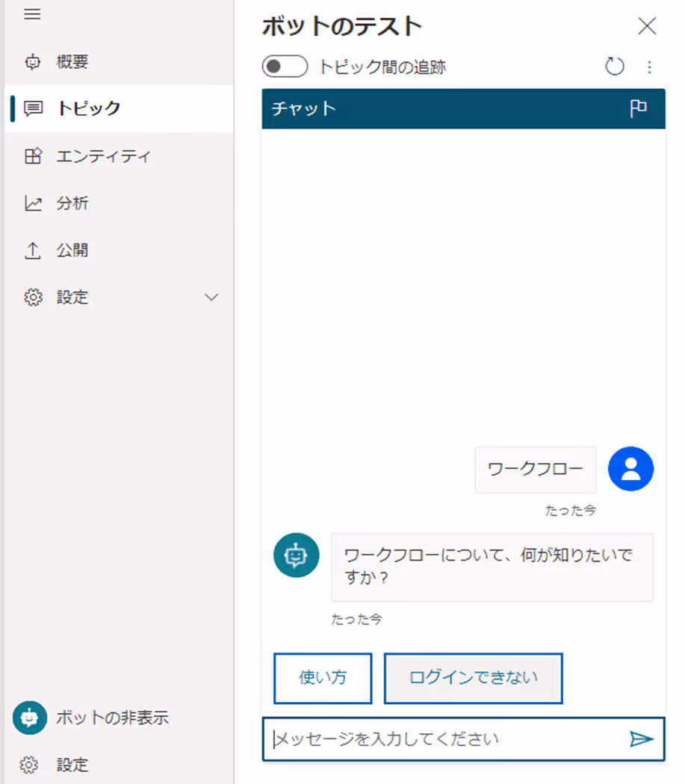
Task: Click the たった今 timestamp under the bot reply
Action: point(357,619)
